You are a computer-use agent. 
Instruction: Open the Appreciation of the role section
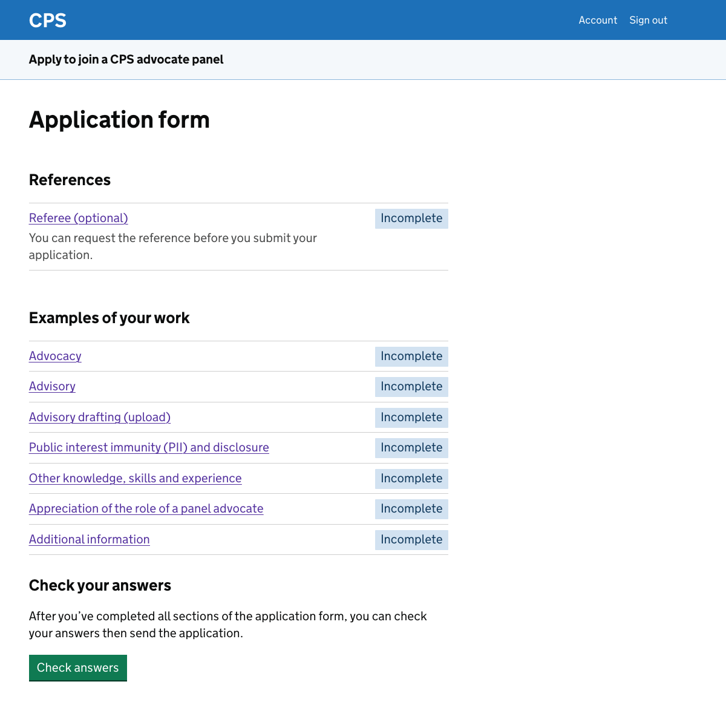click(146, 508)
